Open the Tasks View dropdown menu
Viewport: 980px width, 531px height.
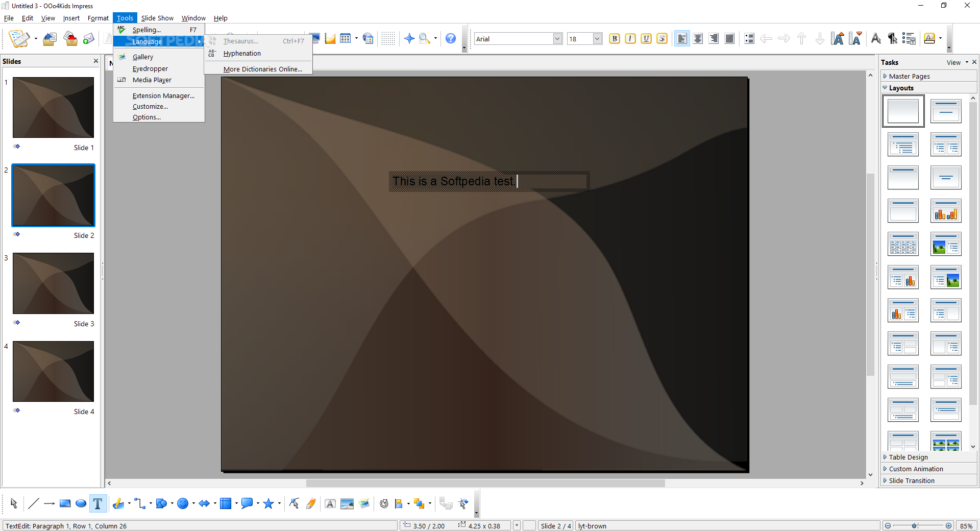957,62
